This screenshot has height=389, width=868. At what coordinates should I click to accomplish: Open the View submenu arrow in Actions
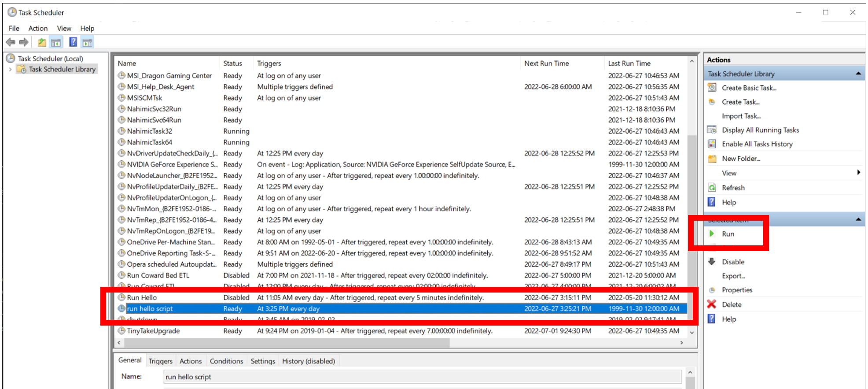pos(858,173)
